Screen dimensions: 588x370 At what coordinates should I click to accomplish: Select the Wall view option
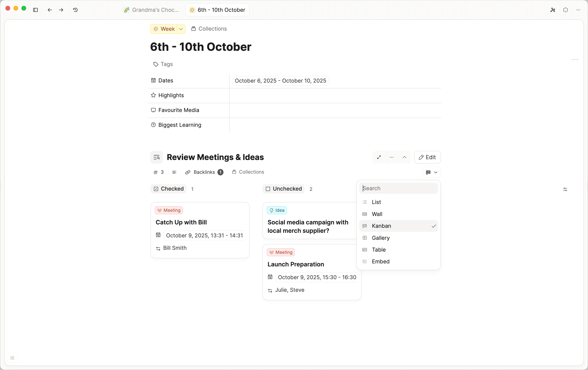tap(377, 214)
